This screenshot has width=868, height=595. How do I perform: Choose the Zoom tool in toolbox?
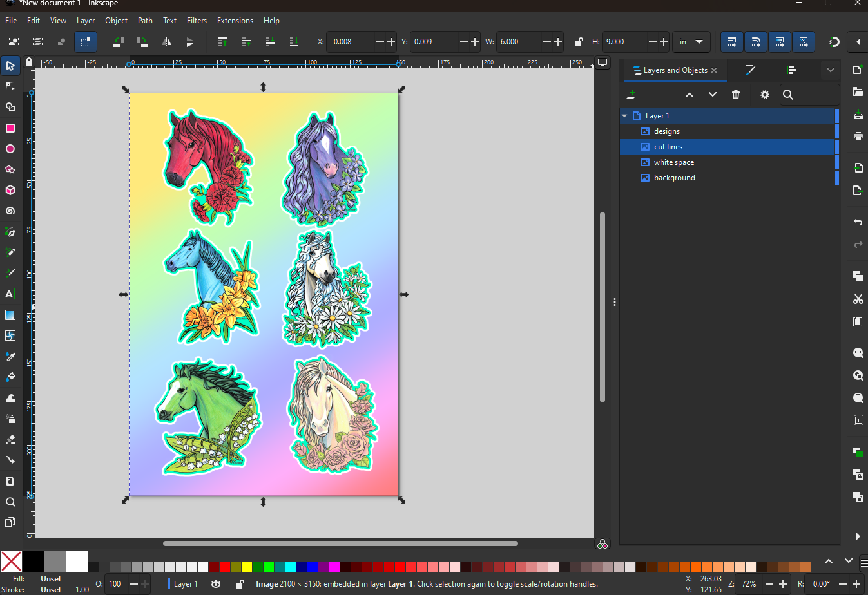click(x=10, y=502)
